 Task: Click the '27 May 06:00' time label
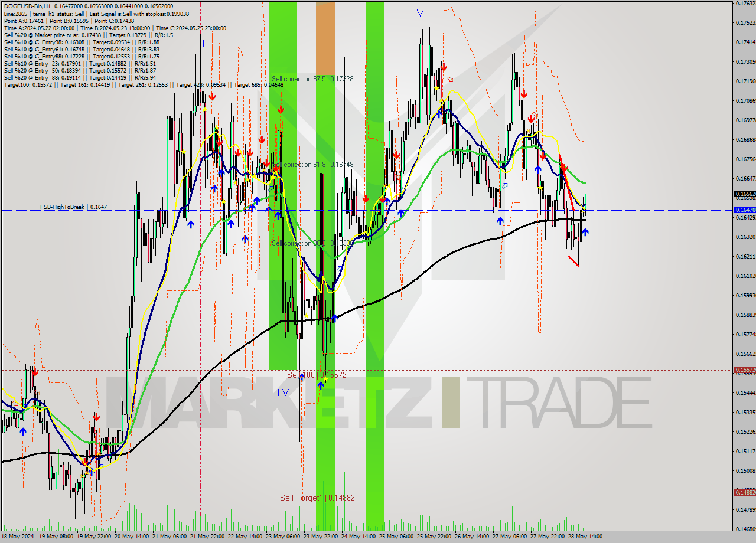click(509, 537)
